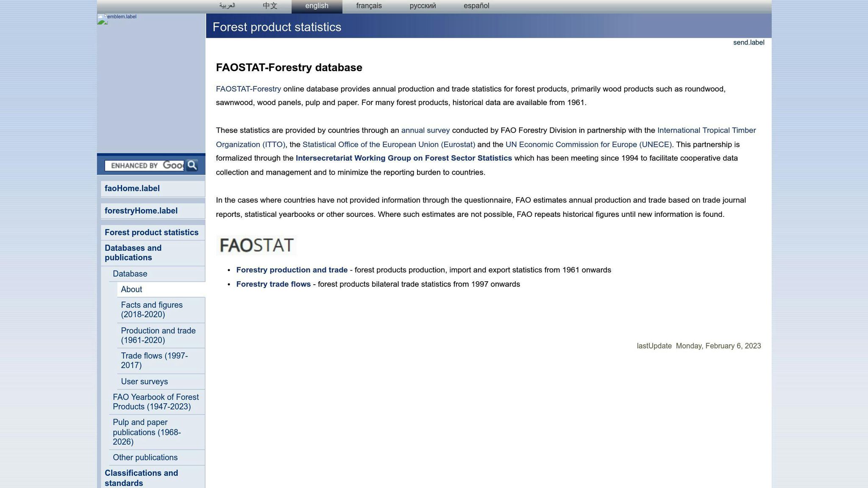Switch language to français

point(369,6)
